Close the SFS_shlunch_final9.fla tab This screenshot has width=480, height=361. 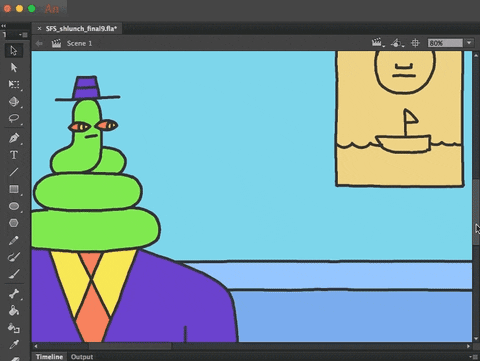(x=39, y=29)
